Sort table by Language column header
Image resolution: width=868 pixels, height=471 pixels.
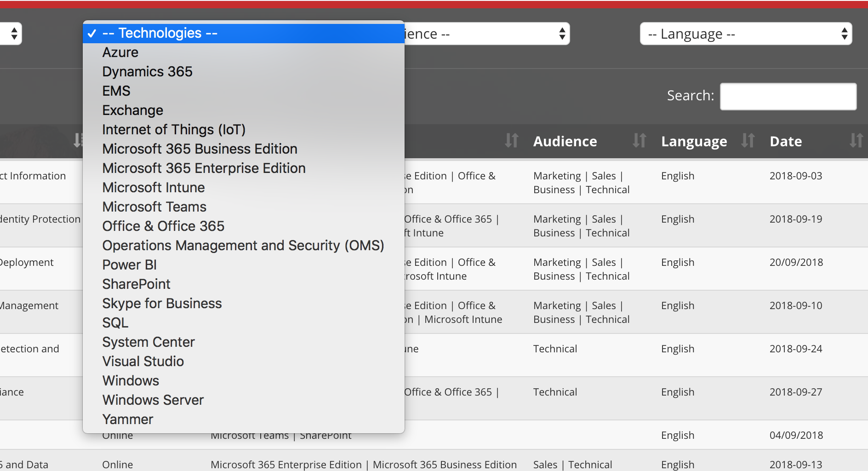point(694,141)
